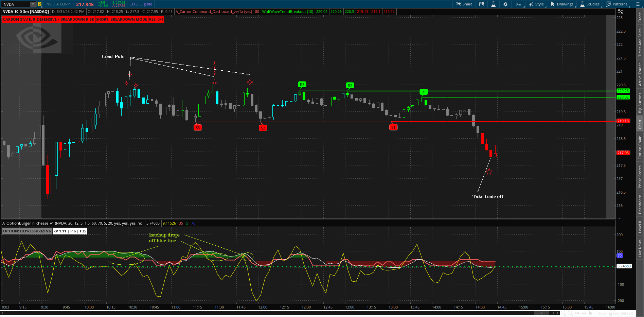Click the SHORT: BREAKDOWN MODE label
Viewport: 644px width, 317px height.
coord(122,19)
